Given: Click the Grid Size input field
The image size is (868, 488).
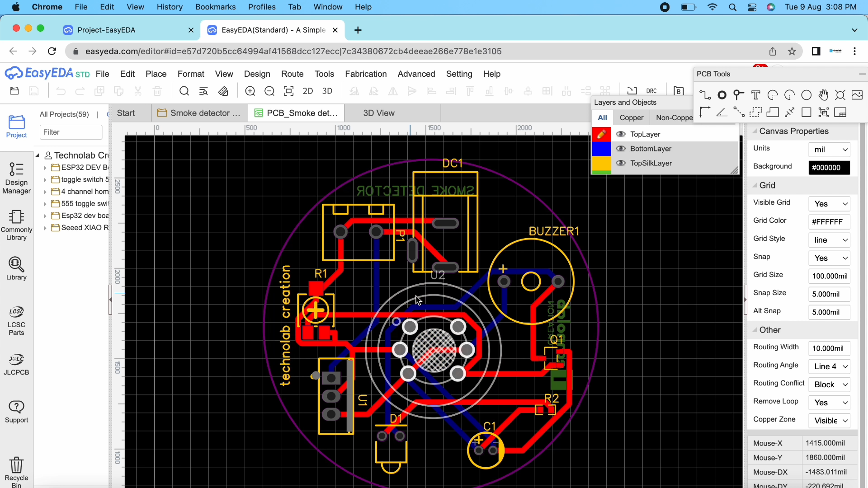Looking at the screenshot, I should 829,276.
